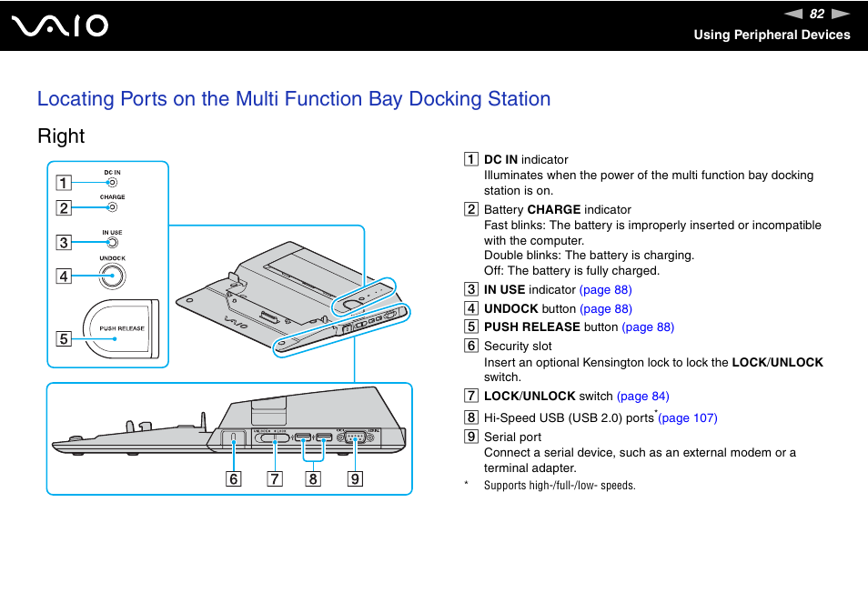Screen dimensions: 868x613
Task: Go to next page arrow
Action: tap(841, 14)
